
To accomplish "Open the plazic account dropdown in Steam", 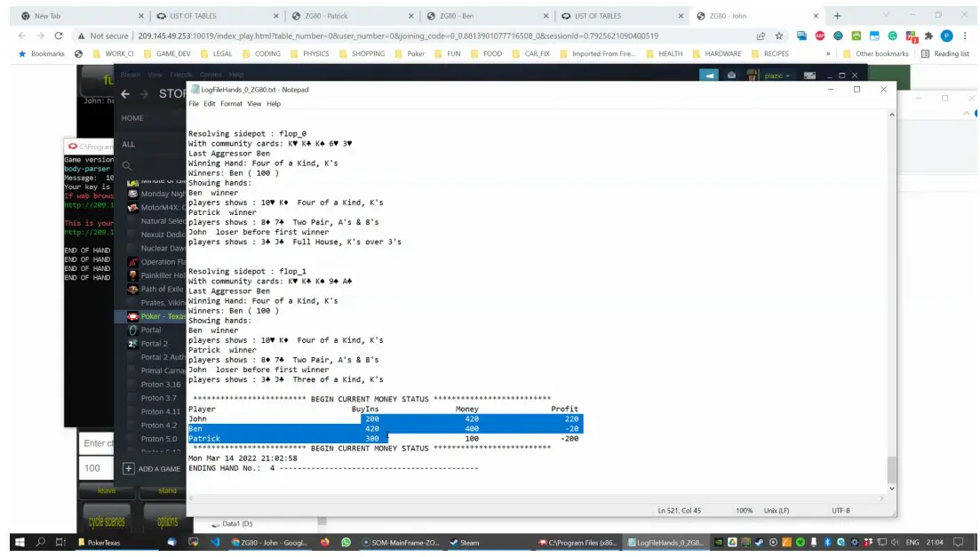I will tap(777, 76).
